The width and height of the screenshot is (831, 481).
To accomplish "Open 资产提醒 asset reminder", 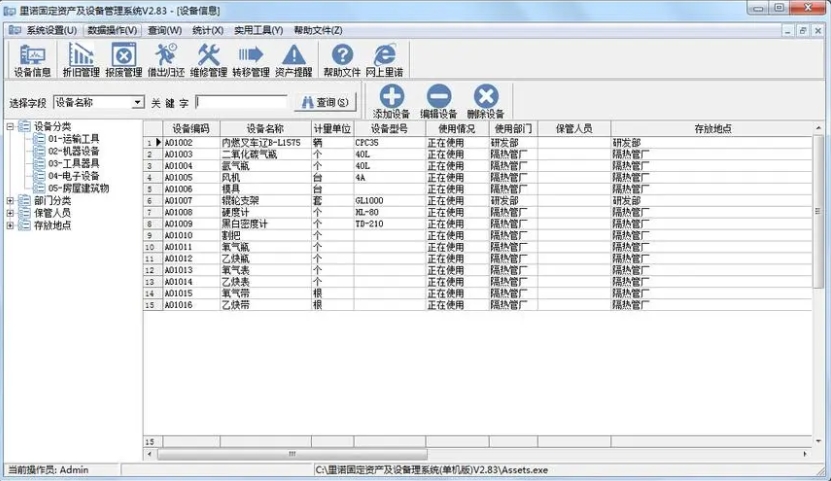I will click(294, 60).
